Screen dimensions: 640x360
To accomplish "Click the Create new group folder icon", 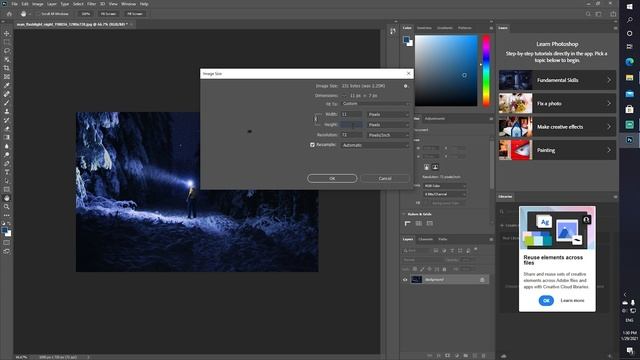I will (x=466, y=356).
